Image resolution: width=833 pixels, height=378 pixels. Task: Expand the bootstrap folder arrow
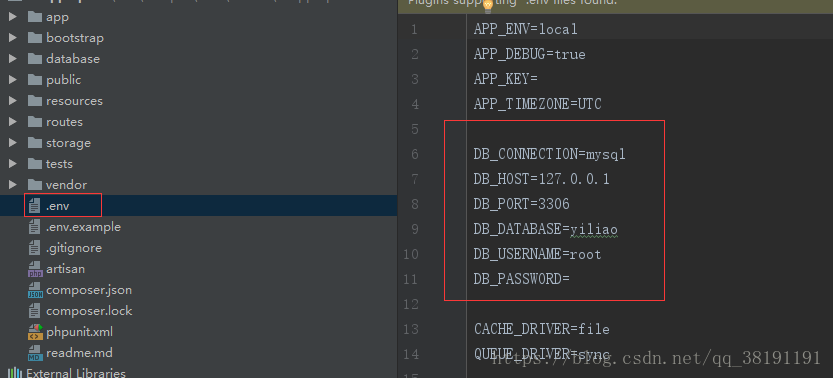point(13,38)
